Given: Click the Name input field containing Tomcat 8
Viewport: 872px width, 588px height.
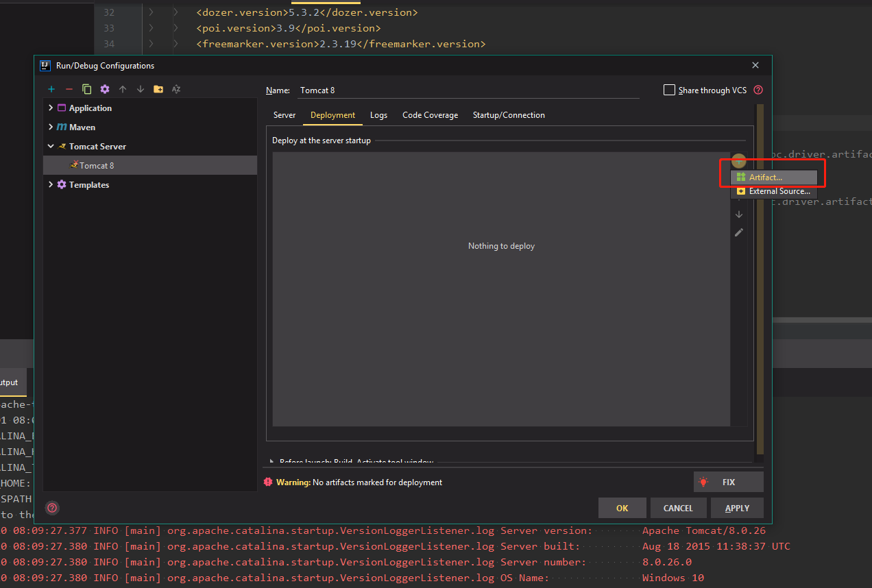Looking at the screenshot, I should tap(468, 90).
